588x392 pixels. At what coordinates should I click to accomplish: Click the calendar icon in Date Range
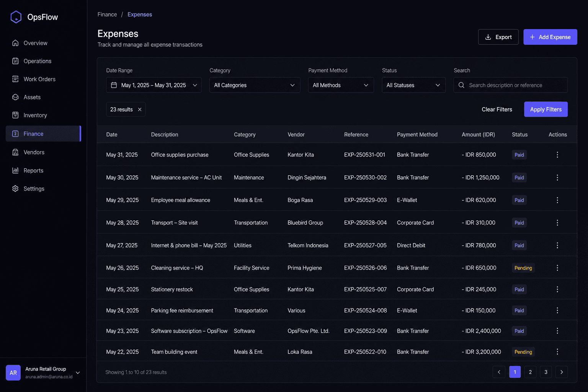coord(114,85)
